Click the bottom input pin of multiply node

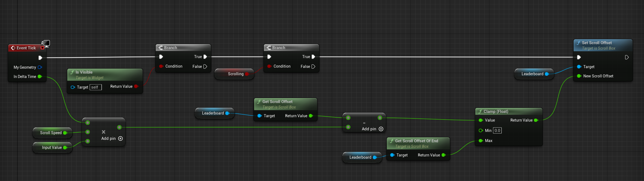click(x=88, y=141)
